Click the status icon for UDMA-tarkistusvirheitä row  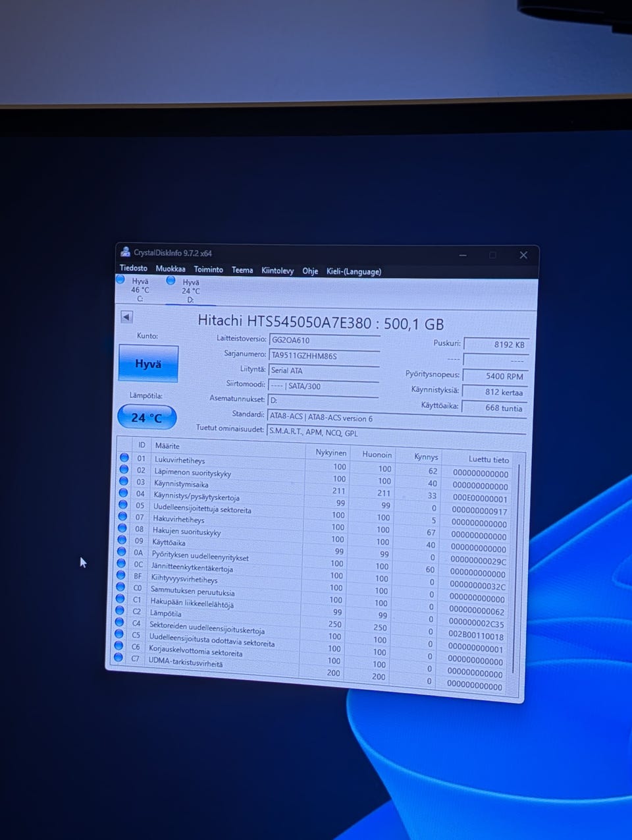pos(118,657)
